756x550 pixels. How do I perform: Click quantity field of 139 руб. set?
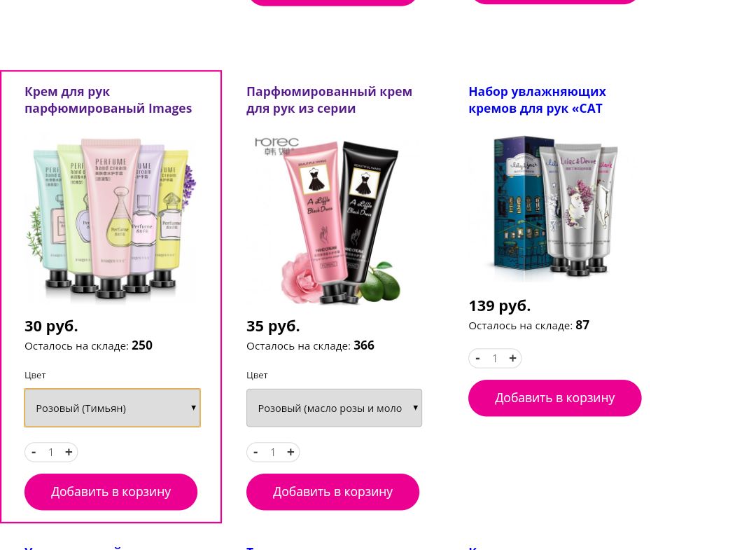pyautogui.click(x=495, y=358)
